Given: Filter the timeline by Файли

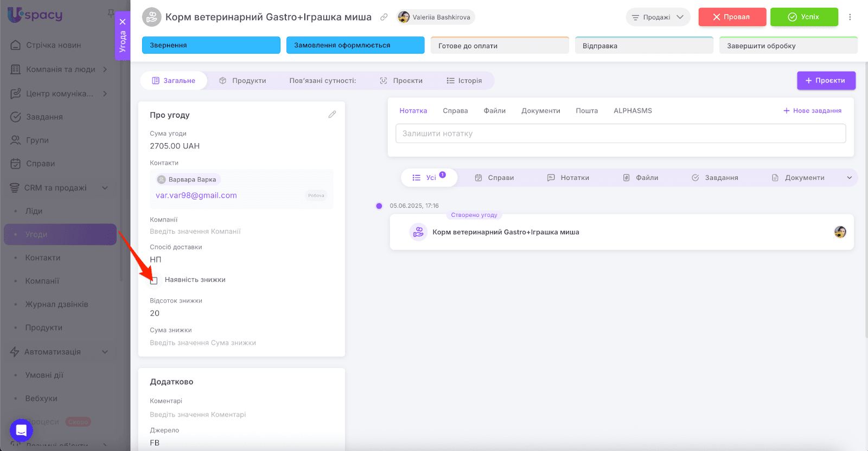Looking at the screenshot, I should 641,178.
